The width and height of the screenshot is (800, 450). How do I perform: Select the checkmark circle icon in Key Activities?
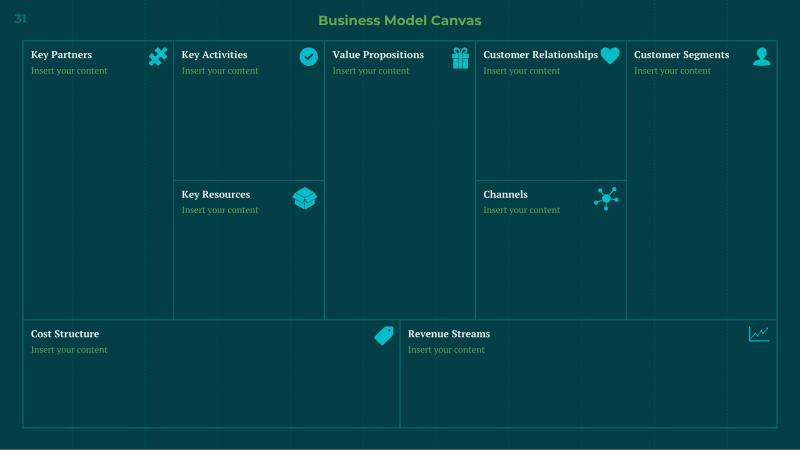309,57
